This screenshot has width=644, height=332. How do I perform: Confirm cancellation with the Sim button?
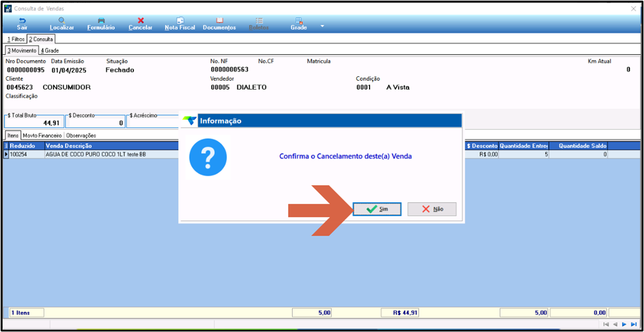pos(377,209)
